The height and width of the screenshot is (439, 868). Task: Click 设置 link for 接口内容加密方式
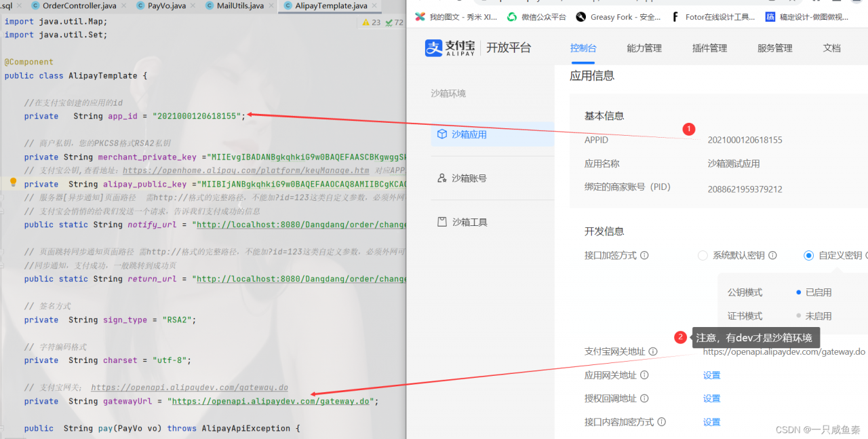point(711,422)
